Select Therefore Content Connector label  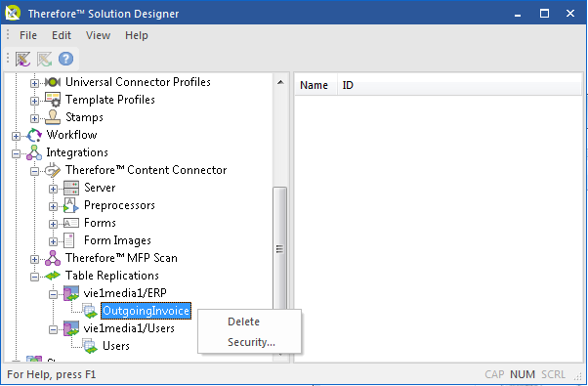pyautogui.click(x=146, y=170)
